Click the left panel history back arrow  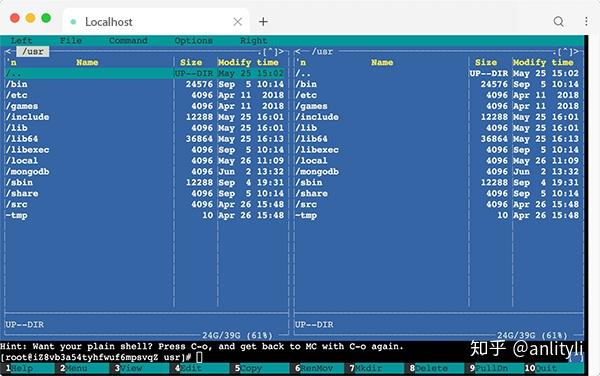[x=9, y=51]
